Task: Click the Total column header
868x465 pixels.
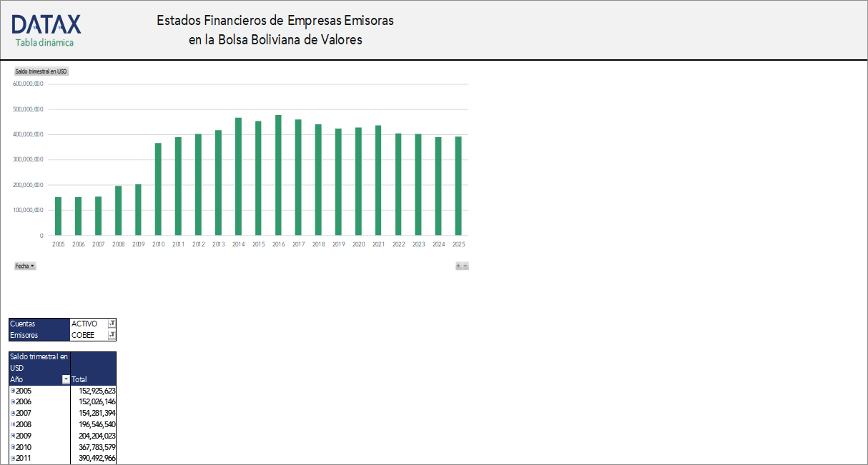Action: point(82,379)
